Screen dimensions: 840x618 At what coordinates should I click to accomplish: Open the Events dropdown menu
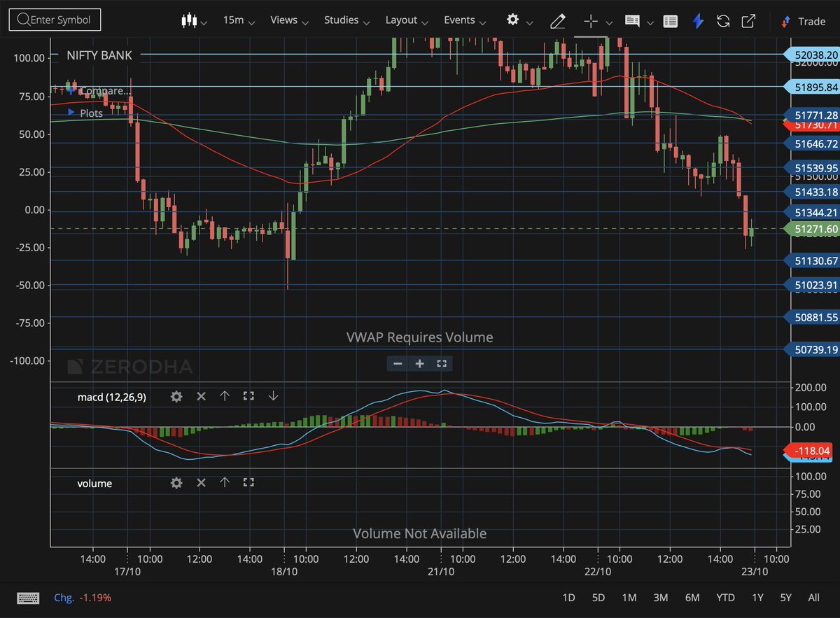[465, 20]
